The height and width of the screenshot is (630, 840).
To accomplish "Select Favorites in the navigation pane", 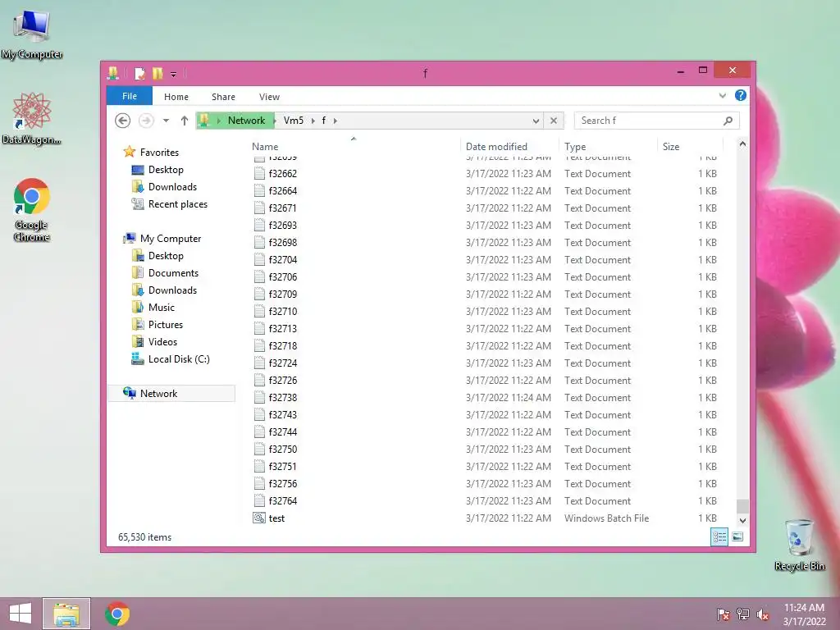I will pyautogui.click(x=159, y=152).
